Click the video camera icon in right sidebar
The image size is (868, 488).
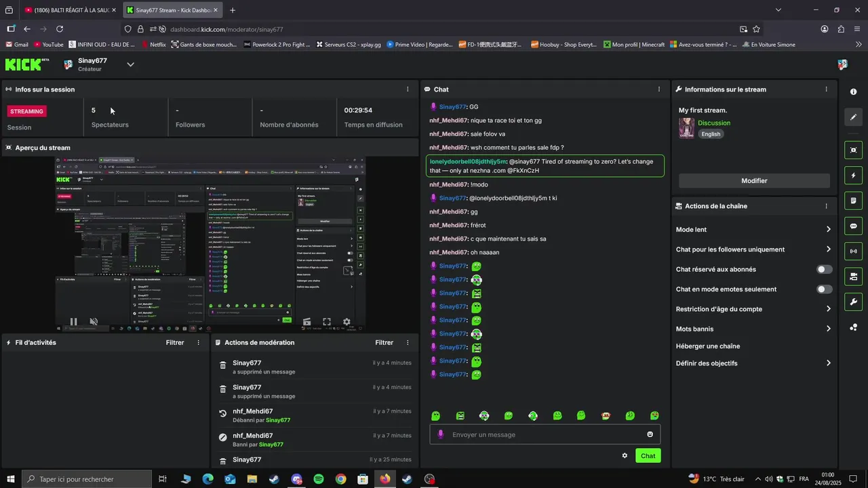853,277
